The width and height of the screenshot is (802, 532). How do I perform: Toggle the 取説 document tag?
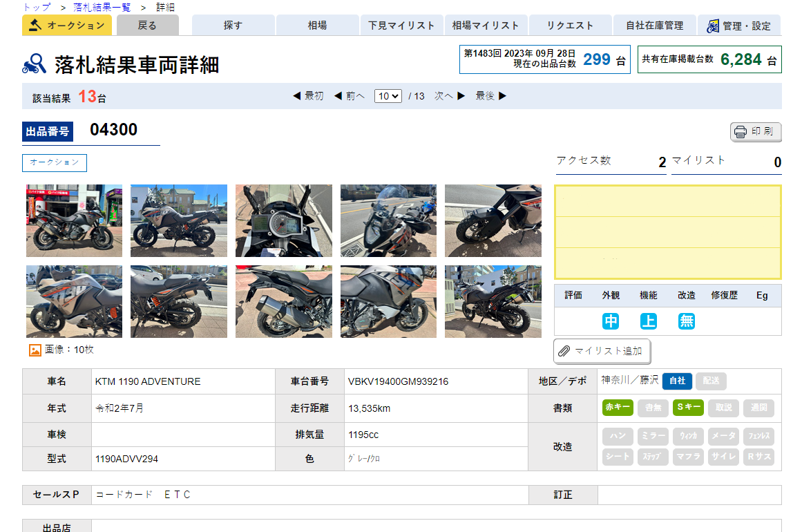tap(723, 408)
